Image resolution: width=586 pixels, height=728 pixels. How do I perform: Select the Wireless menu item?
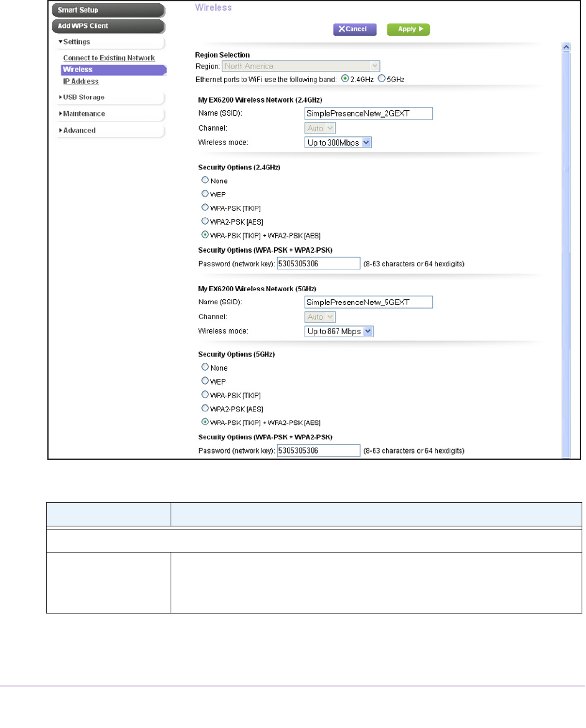(113, 70)
